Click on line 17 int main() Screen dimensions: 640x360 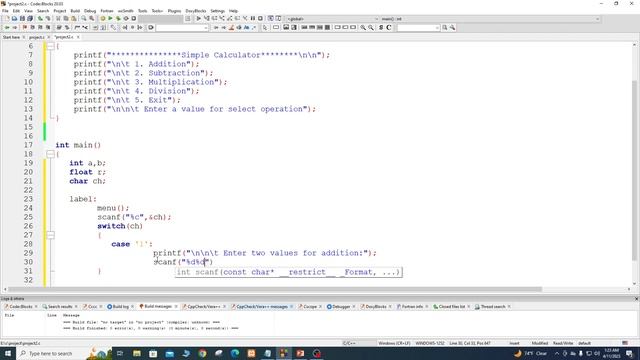(78, 145)
